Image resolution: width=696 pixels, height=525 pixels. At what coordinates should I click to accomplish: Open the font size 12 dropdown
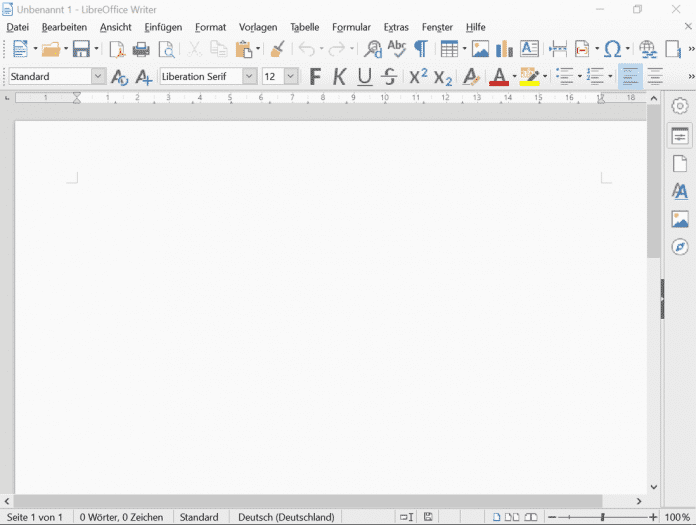click(x=291, y=77)
